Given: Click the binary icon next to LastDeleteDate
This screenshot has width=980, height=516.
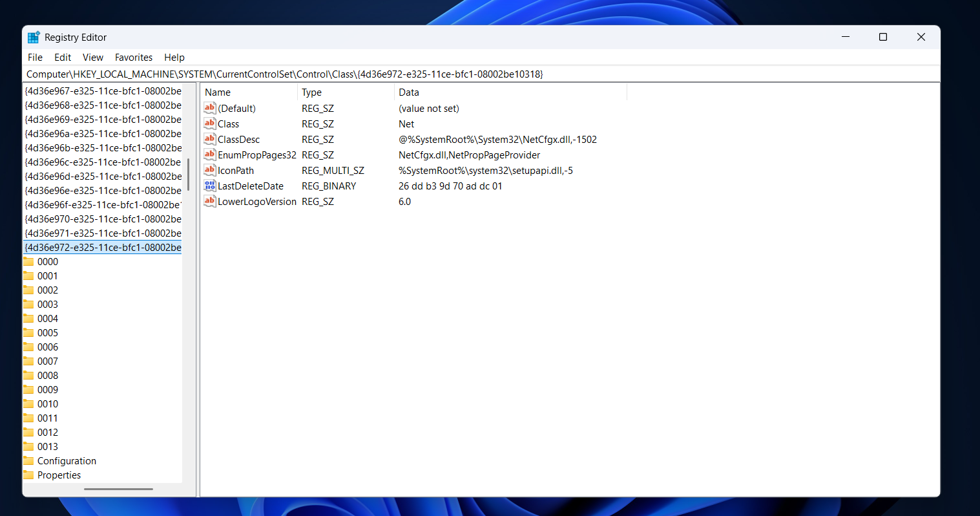Looking at the screenshot, I should 209,186.
